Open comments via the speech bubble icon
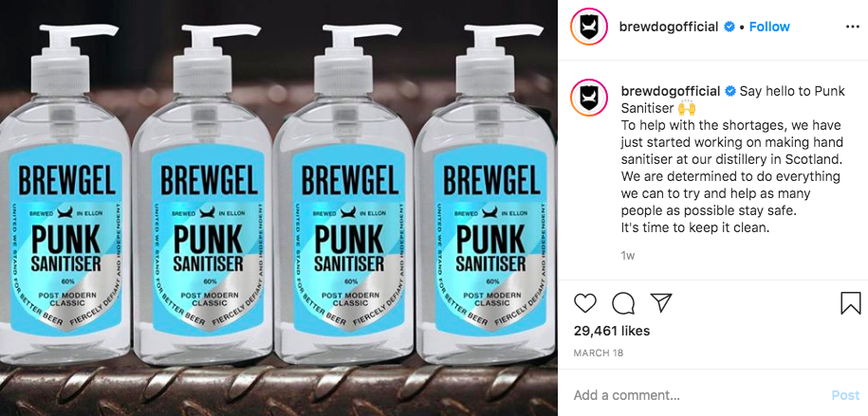 [622, 302]
